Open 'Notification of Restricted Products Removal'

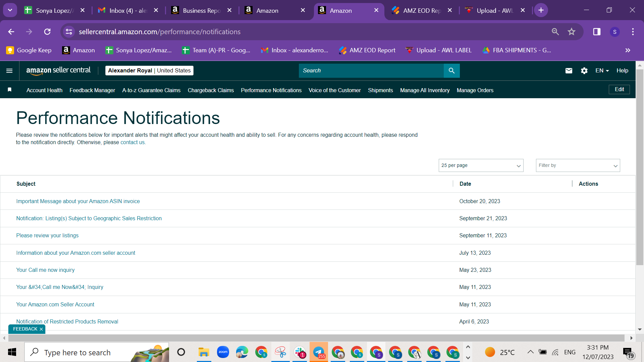click(67, 322)
